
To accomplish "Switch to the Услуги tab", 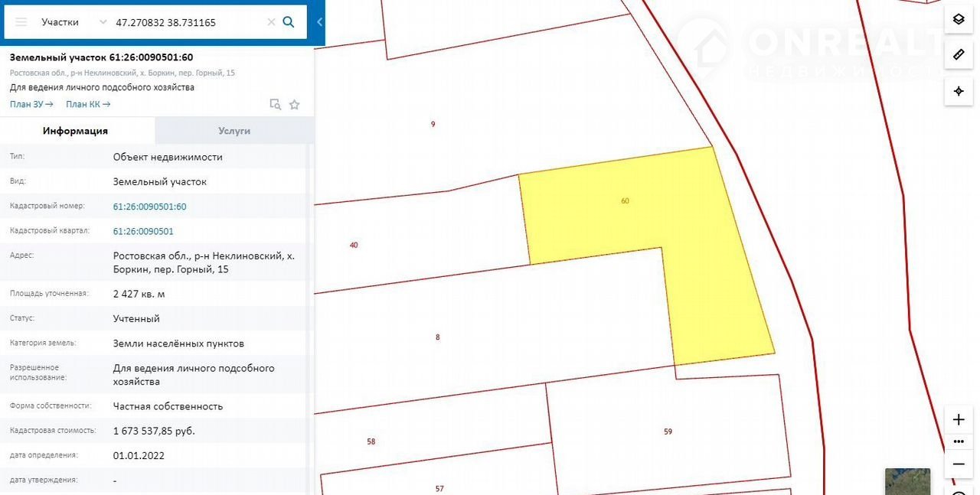I will [234, 131].
